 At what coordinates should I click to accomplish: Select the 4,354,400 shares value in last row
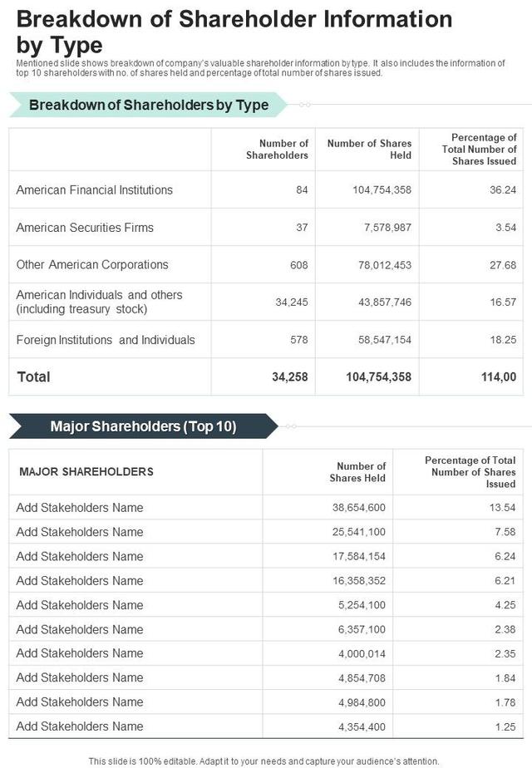[x=362, y=726]
